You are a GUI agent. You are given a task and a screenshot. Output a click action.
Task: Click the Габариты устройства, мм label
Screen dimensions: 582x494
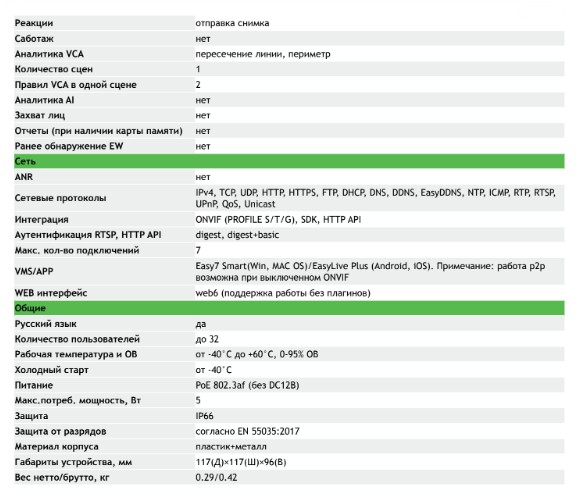pyautogui.click(x=73, y=462)
